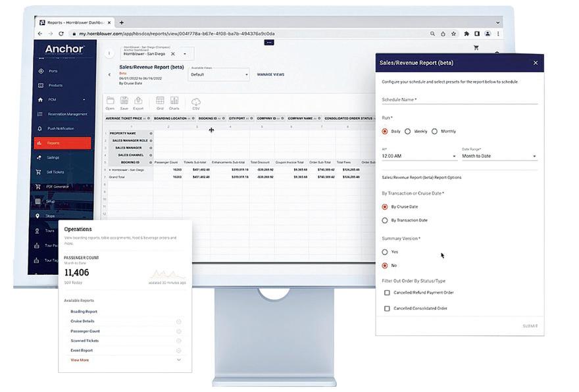579x392 pixels.
Task: Remove the PROPERTY NAME row field
Action: [151, 134]
